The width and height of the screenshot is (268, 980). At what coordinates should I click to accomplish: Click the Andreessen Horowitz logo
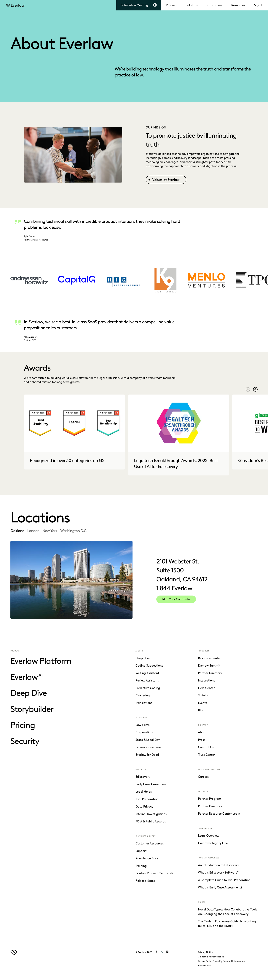coord(29,280)
